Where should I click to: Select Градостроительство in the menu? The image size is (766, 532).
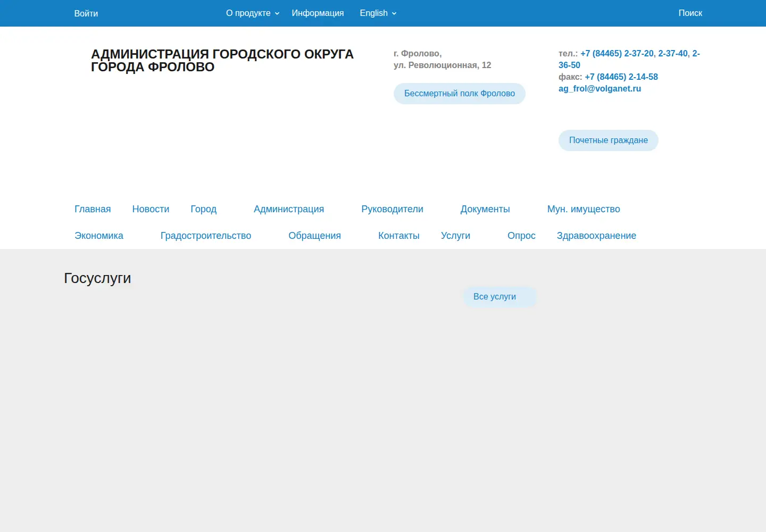pyautogui.click(x=206, y=236)
